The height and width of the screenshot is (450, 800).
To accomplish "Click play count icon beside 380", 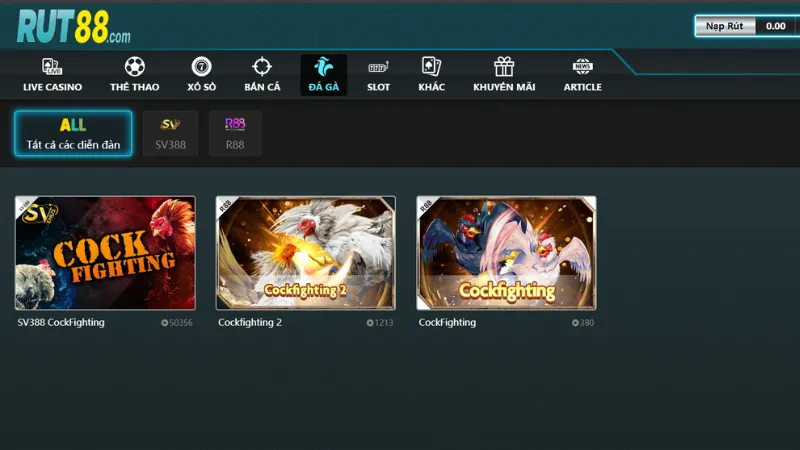I will click(575, 322).
